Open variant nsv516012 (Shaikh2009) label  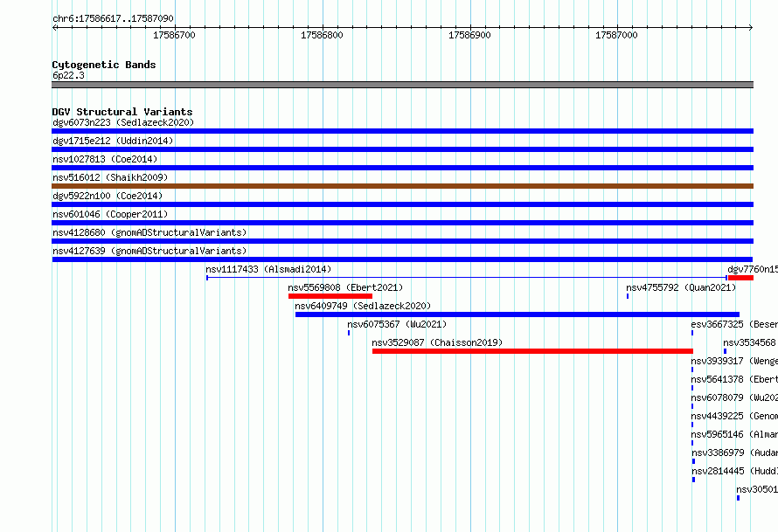pyautogui.click(x=110, y=177)
